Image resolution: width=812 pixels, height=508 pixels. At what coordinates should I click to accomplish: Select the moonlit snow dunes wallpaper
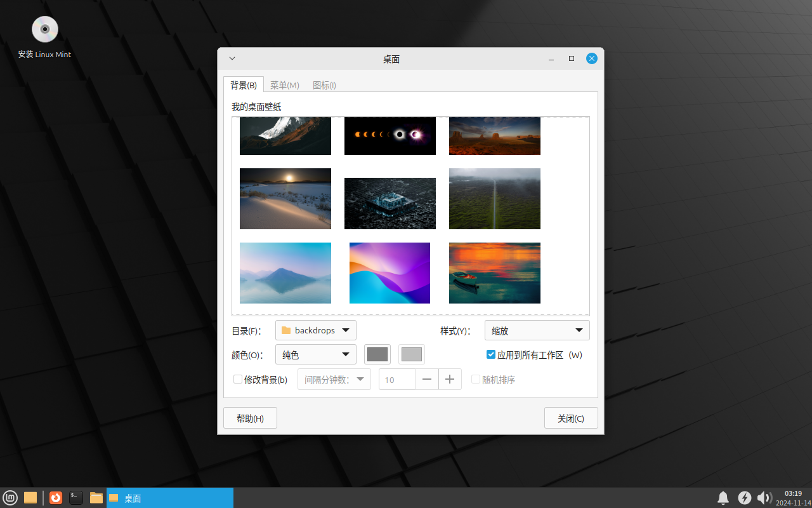pyautogui.click(x=285, y=199)
